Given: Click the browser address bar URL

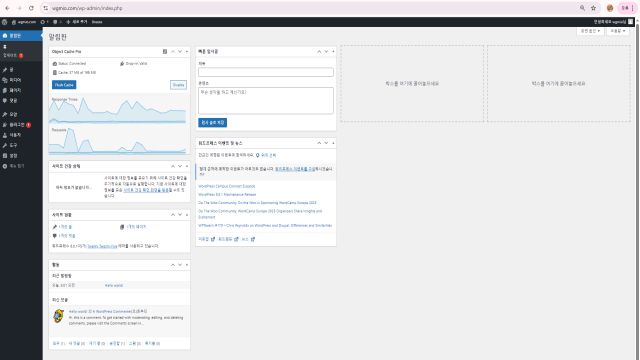Looking at the screenshot, I should pos(87,8).
